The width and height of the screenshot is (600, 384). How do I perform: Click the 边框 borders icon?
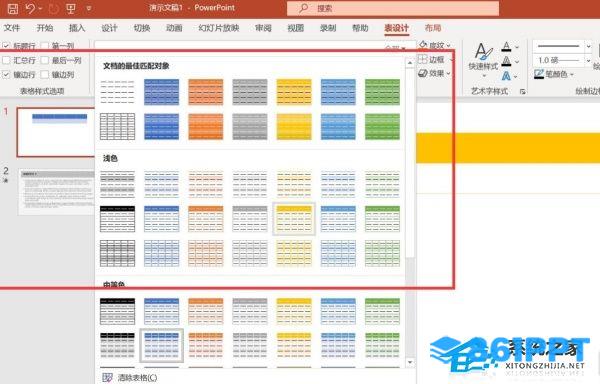click(422, 59)
